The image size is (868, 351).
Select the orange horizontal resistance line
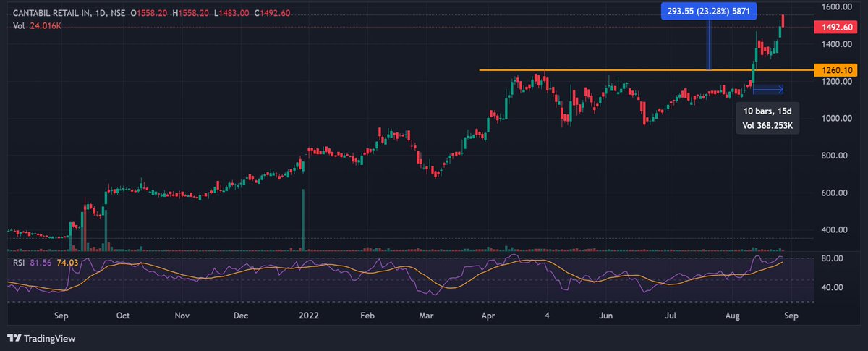[x=646, y=70]
